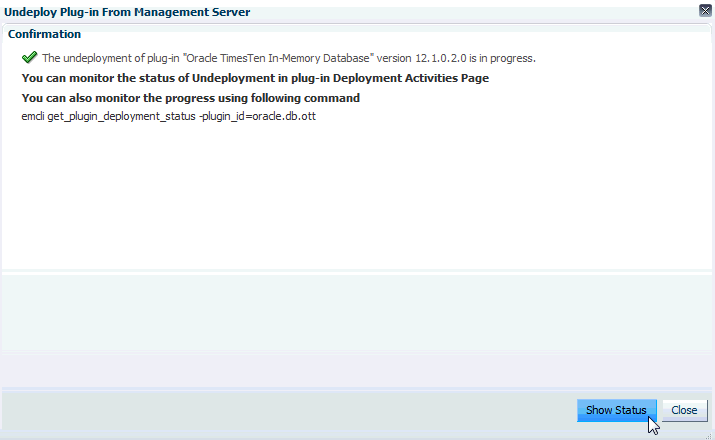Click 'You can also monitor the progress' line

pos(191,98)
